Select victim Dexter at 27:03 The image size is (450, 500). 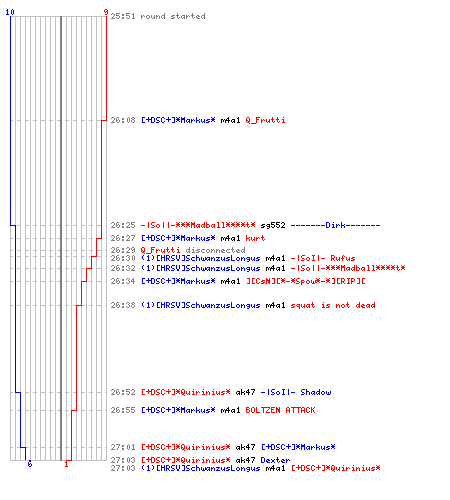click(275, 460)
